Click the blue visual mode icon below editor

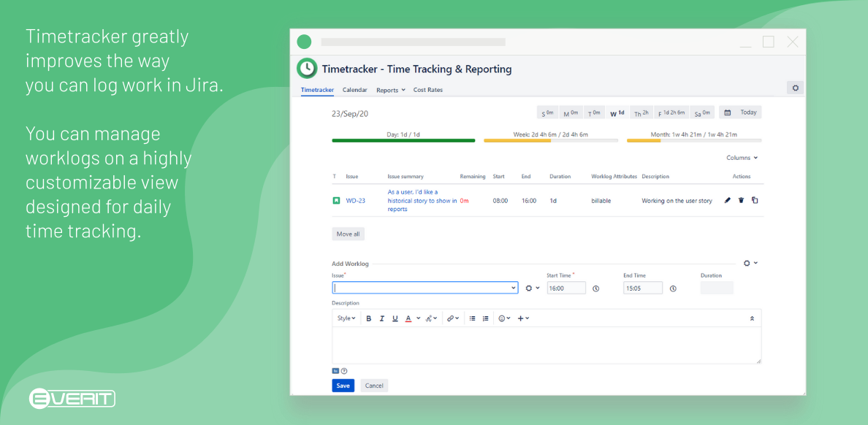335,371
